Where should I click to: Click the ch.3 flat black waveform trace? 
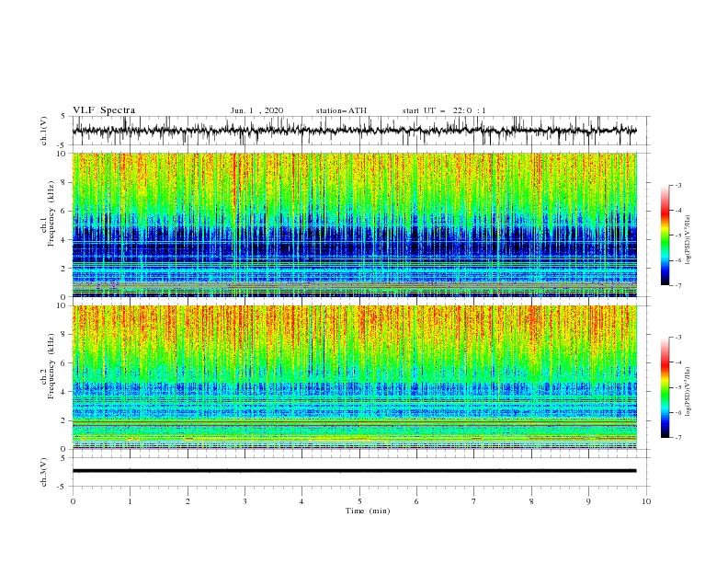click(354, 471)
